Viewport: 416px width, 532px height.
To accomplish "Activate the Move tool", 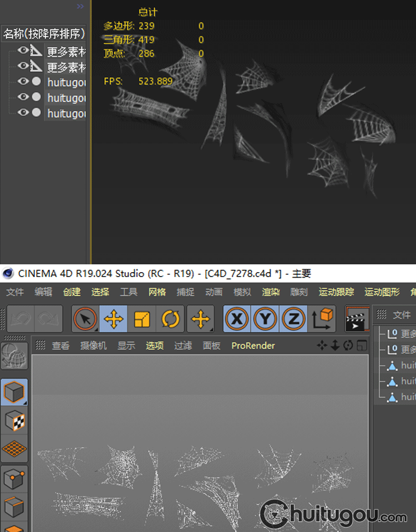I will 114,319.
